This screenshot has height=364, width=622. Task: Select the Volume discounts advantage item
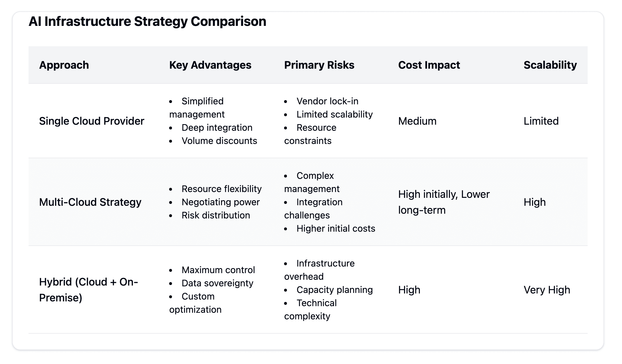coord(219,141)
